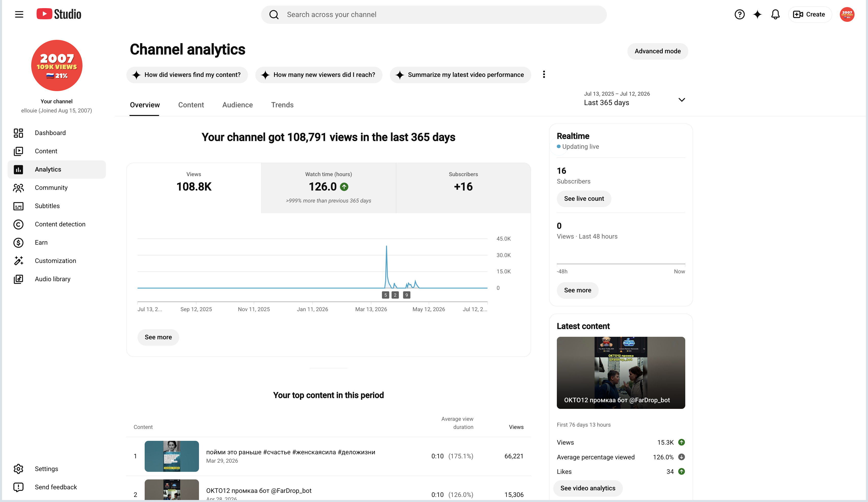868x502 pixels.
Task: Click the Earn dollar icon
Action: [x=18, y=243]
